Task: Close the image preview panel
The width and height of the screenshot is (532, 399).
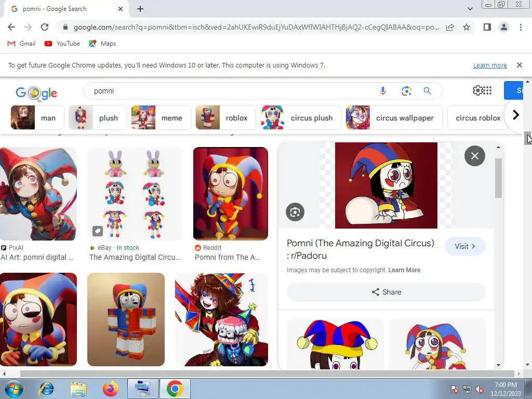Action: pos(474,156)
